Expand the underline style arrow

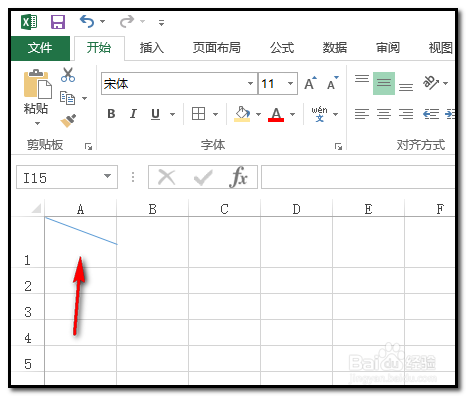click(172, 115)
